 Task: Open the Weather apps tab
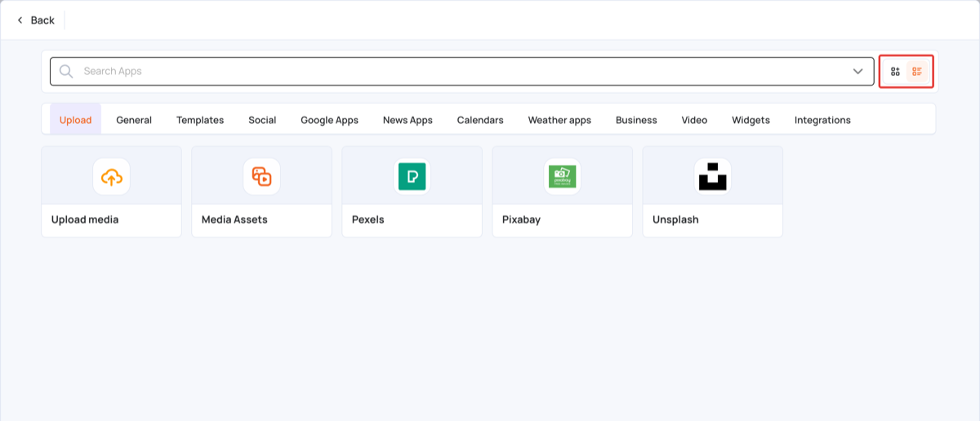(559, 120)
